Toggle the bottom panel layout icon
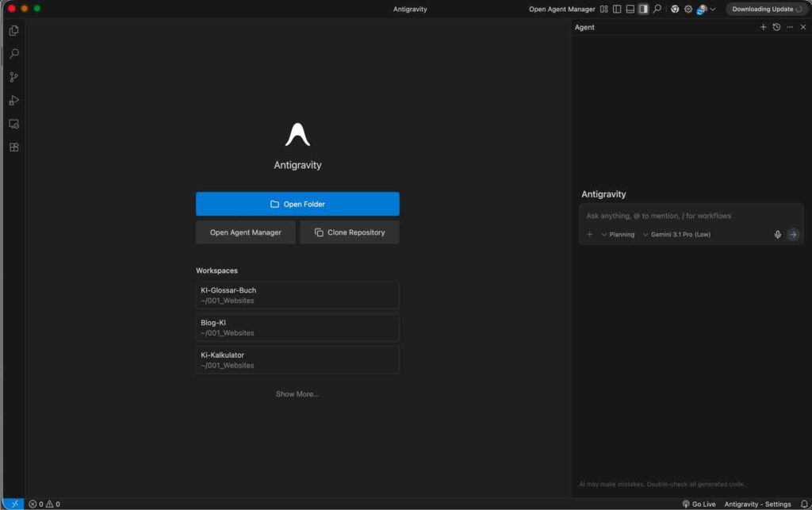Screen dimensions: 812x510 pyautogui.click(x=630, y=9)
